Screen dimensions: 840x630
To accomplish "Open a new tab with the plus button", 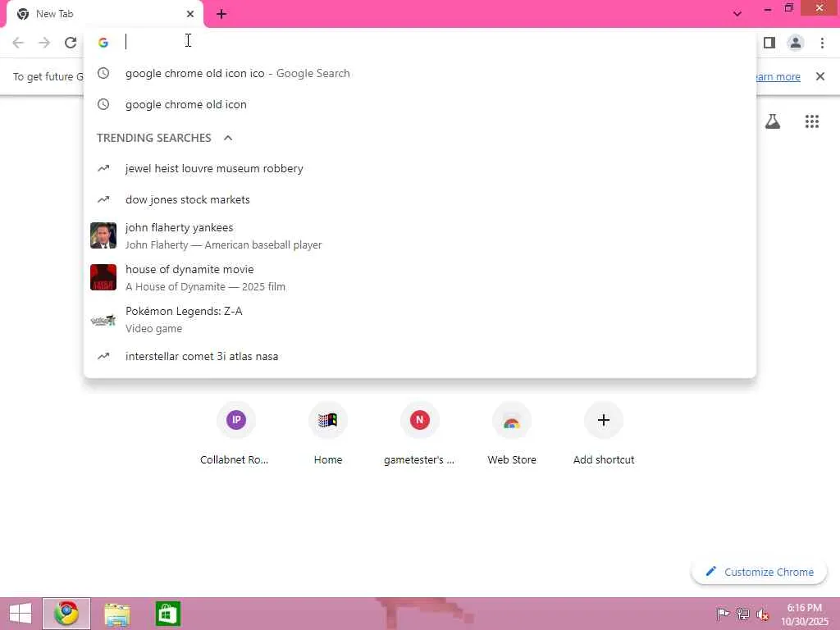I will (221, 14).
